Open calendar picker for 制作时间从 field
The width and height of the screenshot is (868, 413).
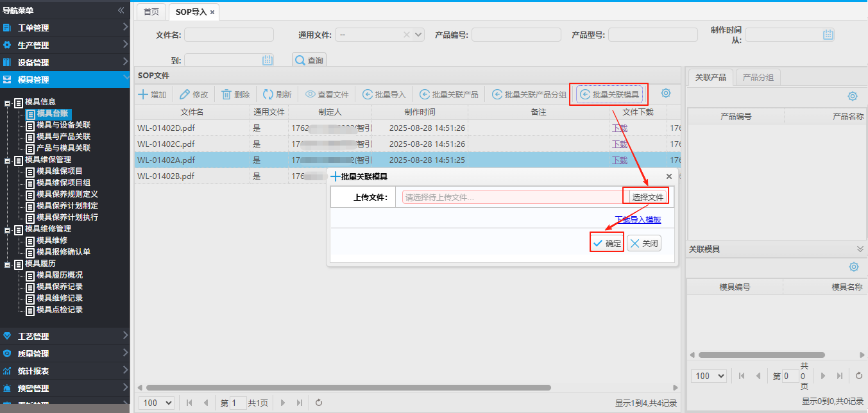(828, 35)
